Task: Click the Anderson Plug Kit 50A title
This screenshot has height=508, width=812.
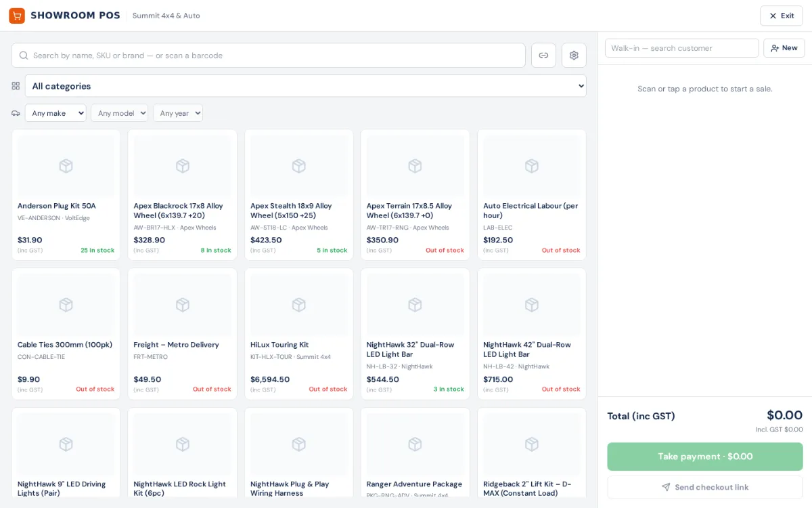Action: pyautogui.click(x=57, y=206)
